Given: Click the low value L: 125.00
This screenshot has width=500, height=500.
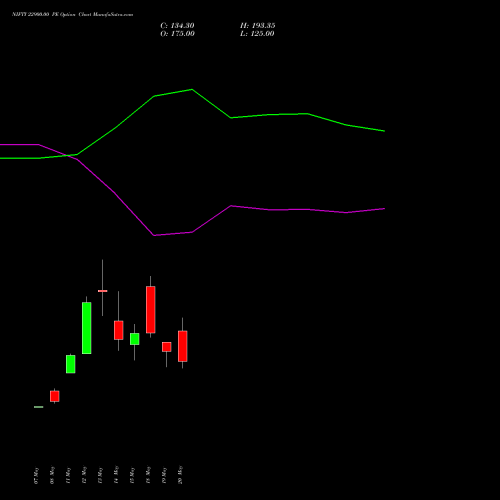Looking at the screenshot, I should [x=257, y=34].
